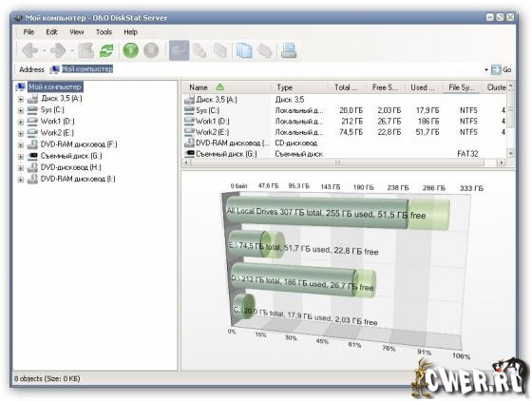Click the Go button
This screenshot has height=401, width=532.
pyautogui.click(x=502, y=70)
